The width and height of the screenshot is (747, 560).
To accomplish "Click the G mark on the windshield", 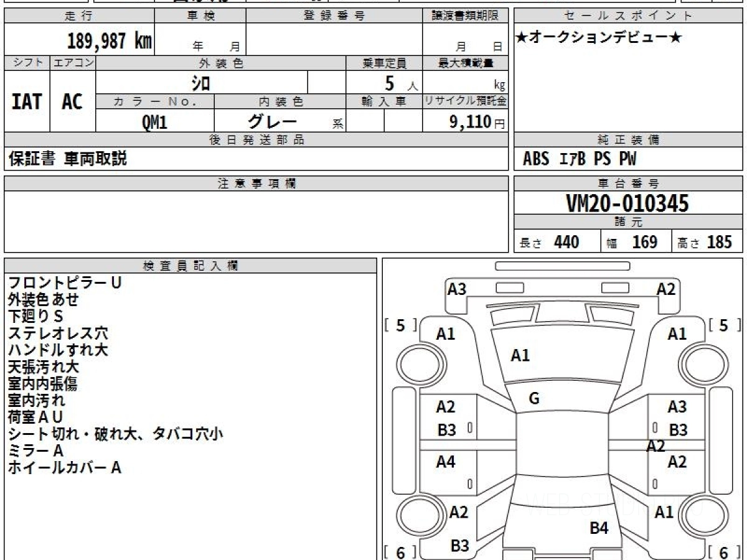I will [533, 399].
